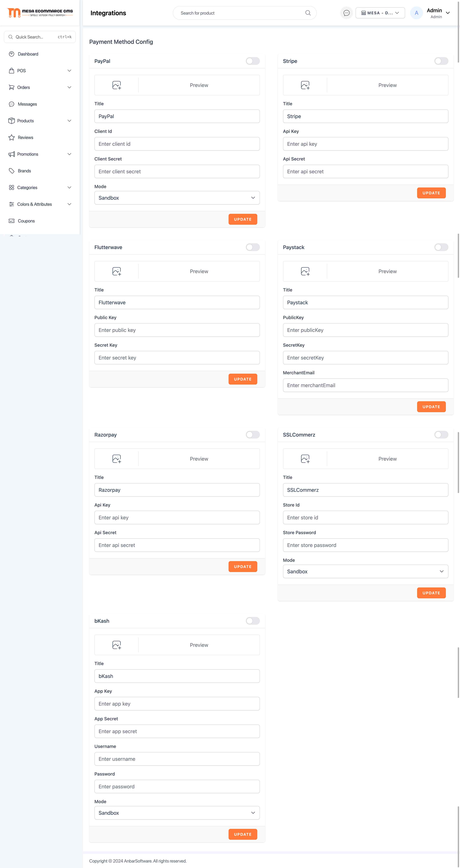
Task: Click the Products box icon
Action: 11,121
